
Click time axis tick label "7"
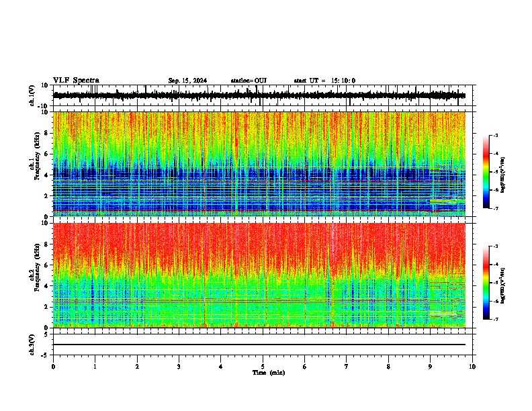[347, 367]
